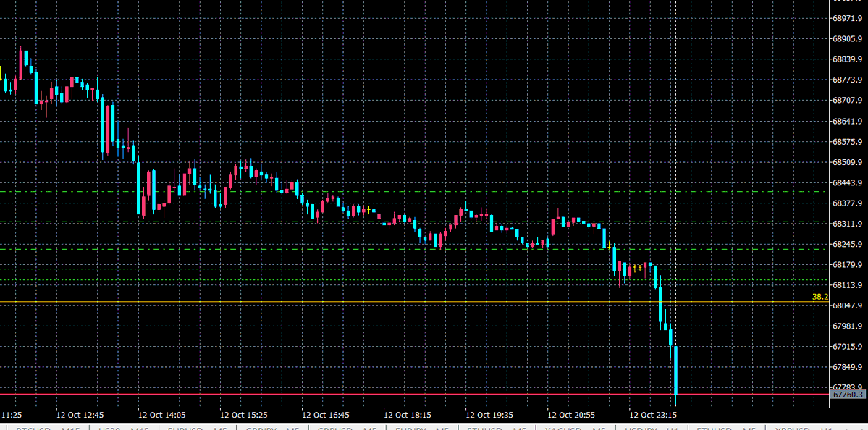Image resolution: width=868 pixels, height=430 pixels.
Task: Click the 11:25 time axis label
Action: click(x=12, y=415)
